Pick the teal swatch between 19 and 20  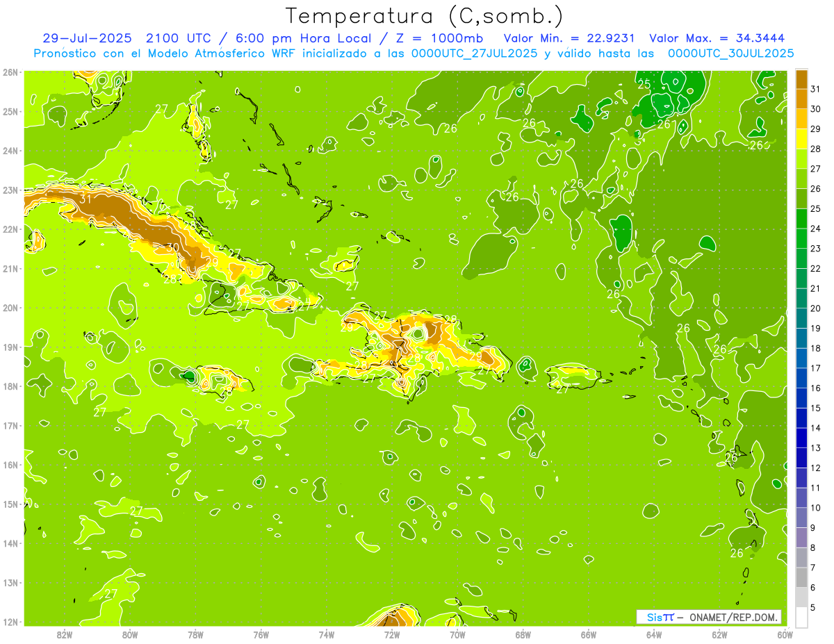(x=801, y=318)
